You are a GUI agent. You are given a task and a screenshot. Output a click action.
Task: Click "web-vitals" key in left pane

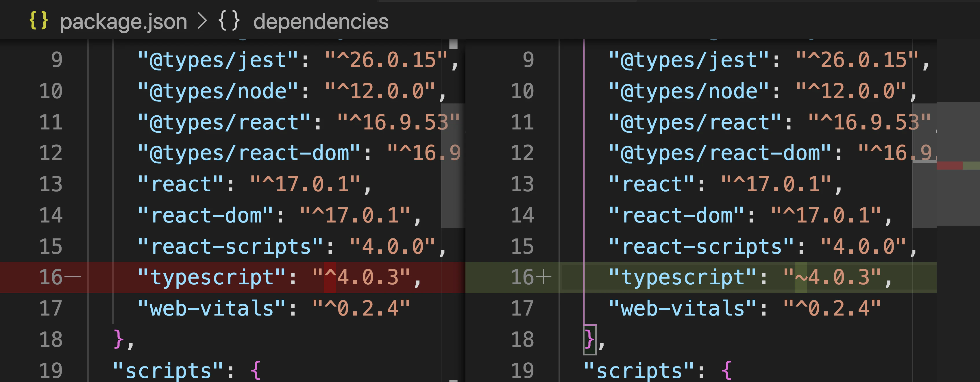pyautogui.click(x=212, y=308)
